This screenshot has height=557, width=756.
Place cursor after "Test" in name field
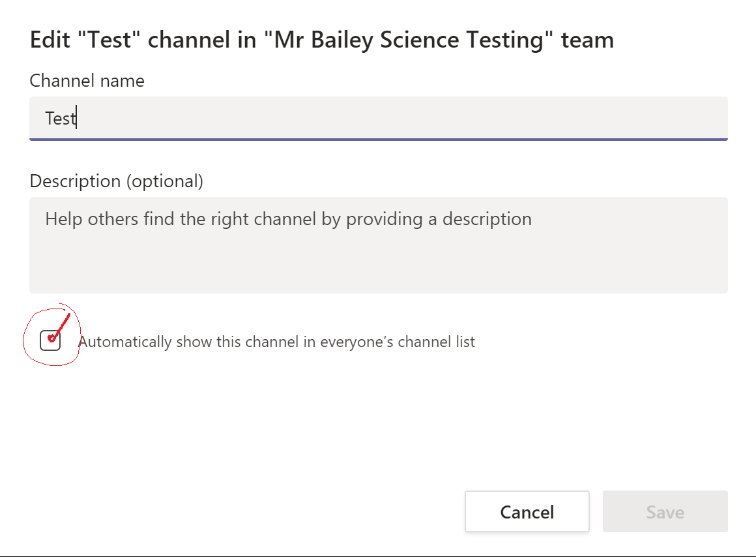point(76,119)
